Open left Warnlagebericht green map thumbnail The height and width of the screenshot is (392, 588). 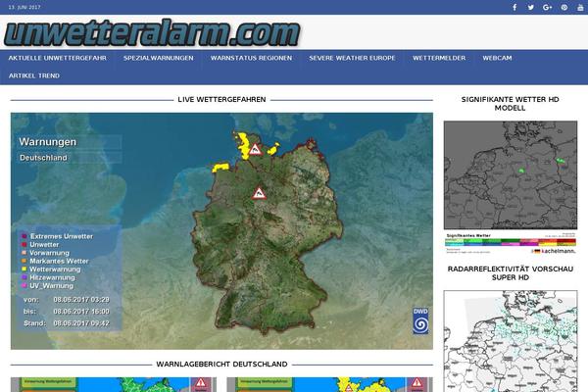click(x=114, y=384)
